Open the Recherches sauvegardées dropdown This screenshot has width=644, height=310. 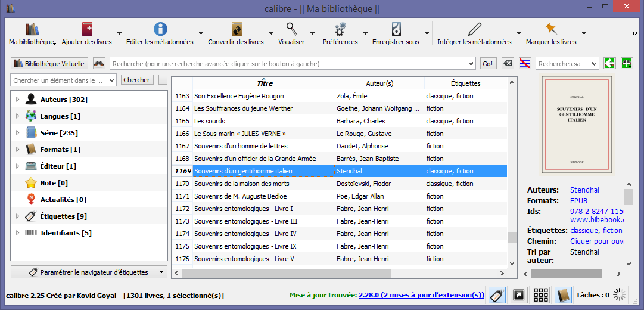(567, 64)
